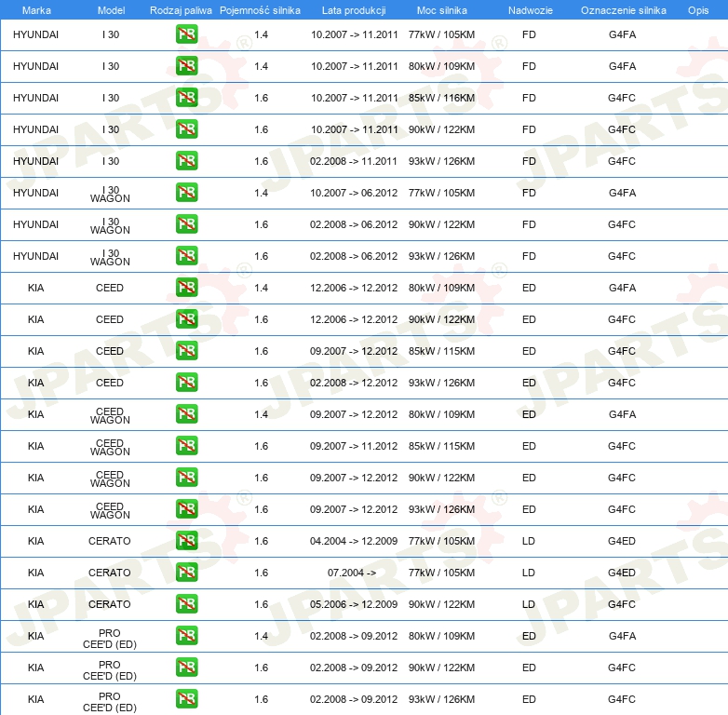
Task: Click fuel icon for CERATO 05.2006 -> 12.2009 row
Action: (186, 604)
